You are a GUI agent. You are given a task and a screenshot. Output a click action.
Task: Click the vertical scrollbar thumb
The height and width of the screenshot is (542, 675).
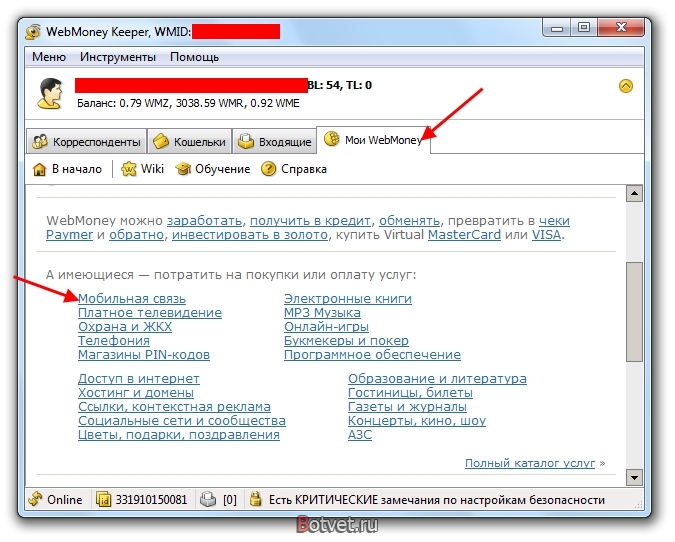[x=634, y=312]
